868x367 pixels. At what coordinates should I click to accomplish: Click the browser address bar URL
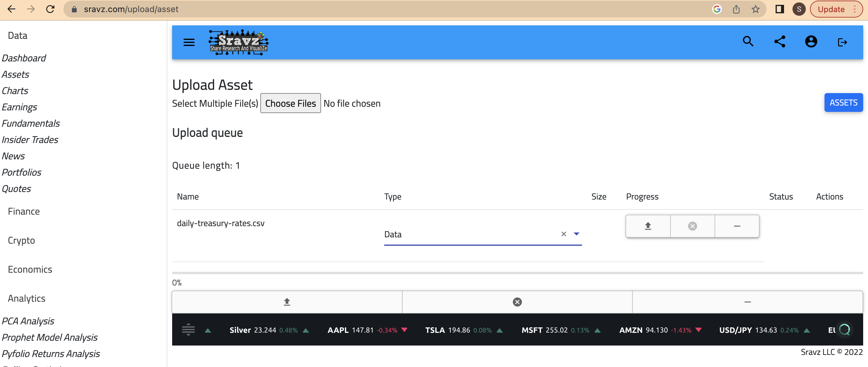coord(131,9)
